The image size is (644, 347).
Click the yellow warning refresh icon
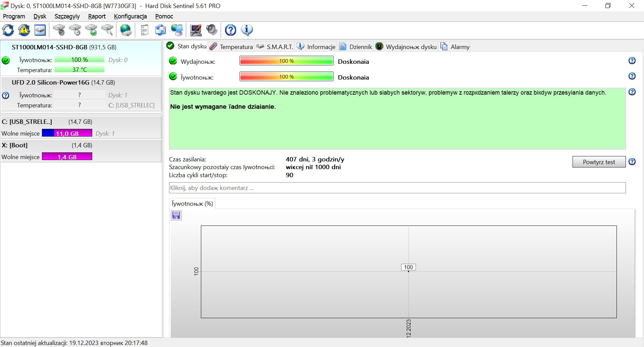click(24, 30)
